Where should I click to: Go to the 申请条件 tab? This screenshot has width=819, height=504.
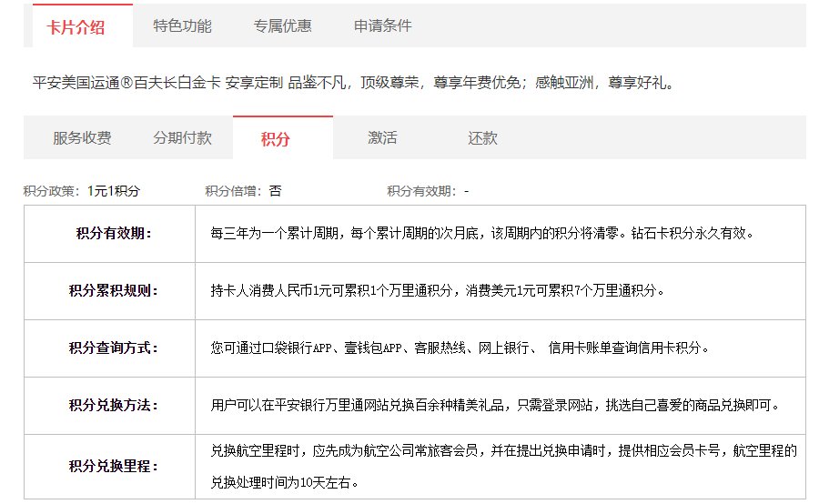pyautogui.click(x=383, y=25)
